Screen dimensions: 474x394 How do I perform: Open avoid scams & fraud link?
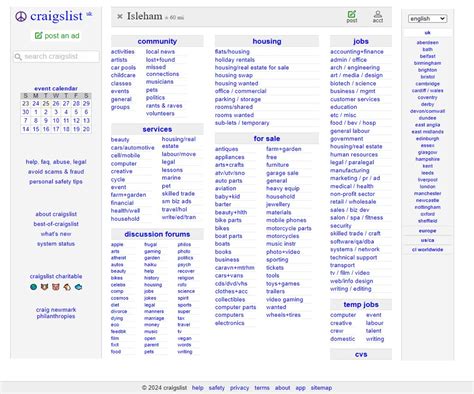[56, 172]
